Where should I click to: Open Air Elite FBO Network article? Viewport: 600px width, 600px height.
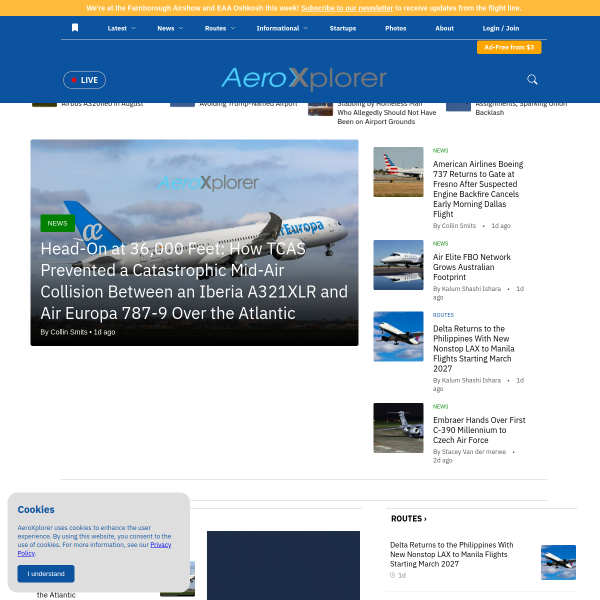[471, 267]
